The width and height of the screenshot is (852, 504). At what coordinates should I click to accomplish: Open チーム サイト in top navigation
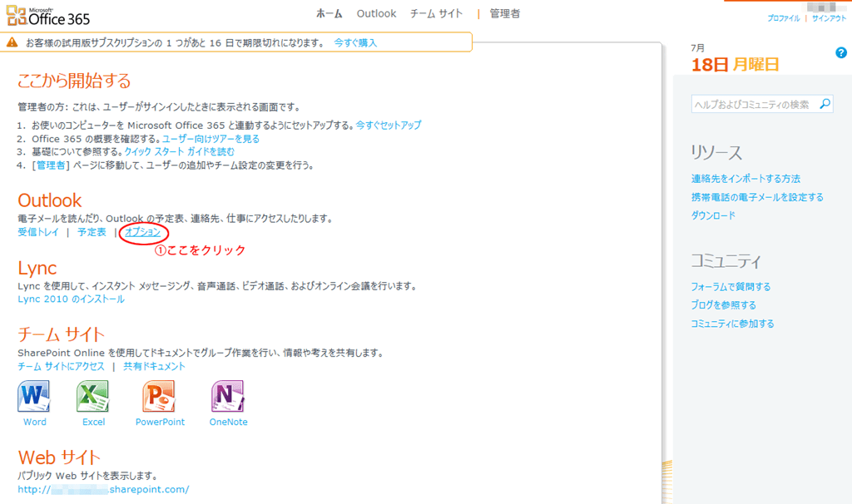tap(436, 13)
